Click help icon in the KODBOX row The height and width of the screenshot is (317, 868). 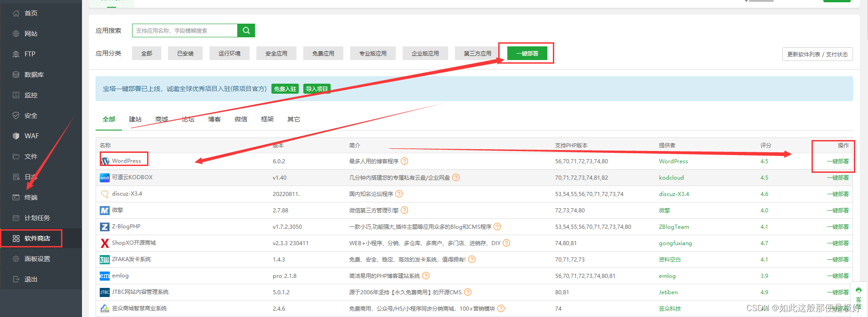click(456, 177)
